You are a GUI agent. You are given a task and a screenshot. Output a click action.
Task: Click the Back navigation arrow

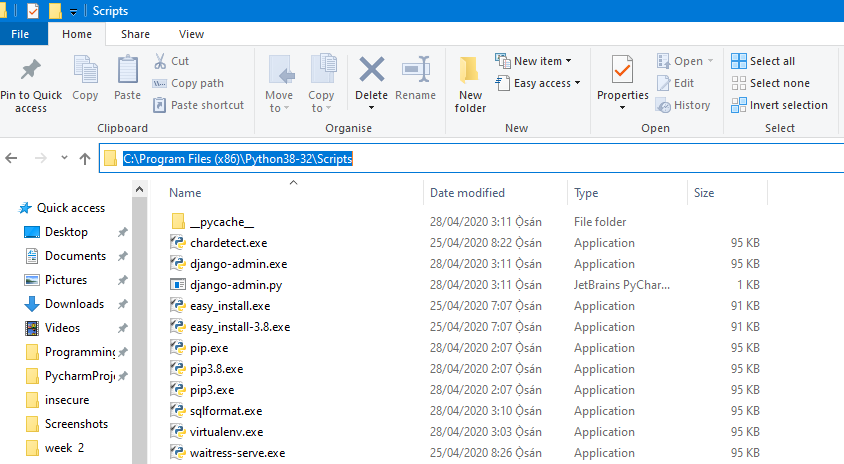pyautogui.click(x=11, y=158)
